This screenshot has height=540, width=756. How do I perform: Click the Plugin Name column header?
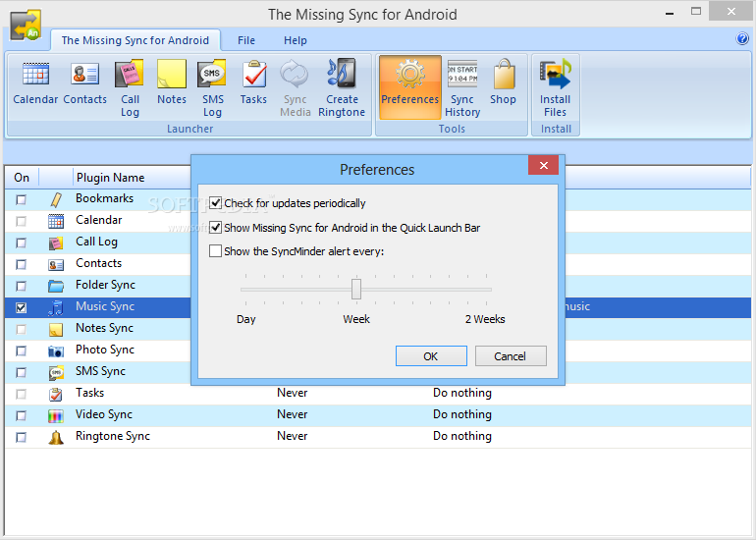[x=110, y=178]
